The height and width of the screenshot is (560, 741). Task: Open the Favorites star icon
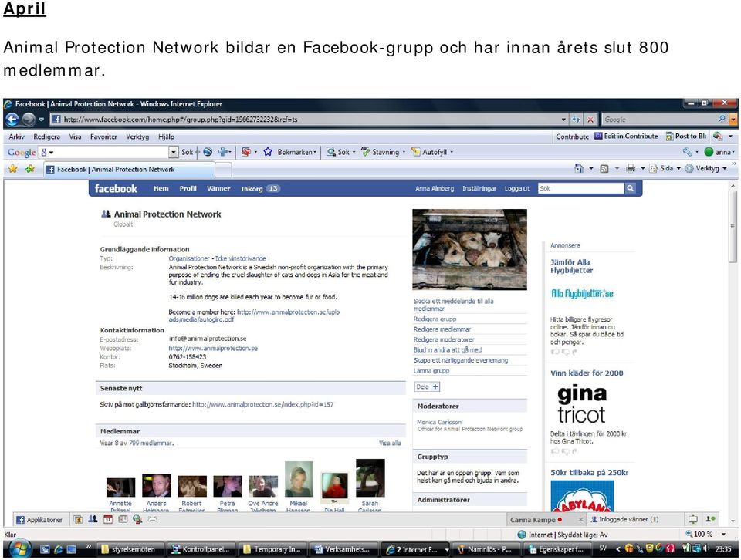tap(13, 169)
